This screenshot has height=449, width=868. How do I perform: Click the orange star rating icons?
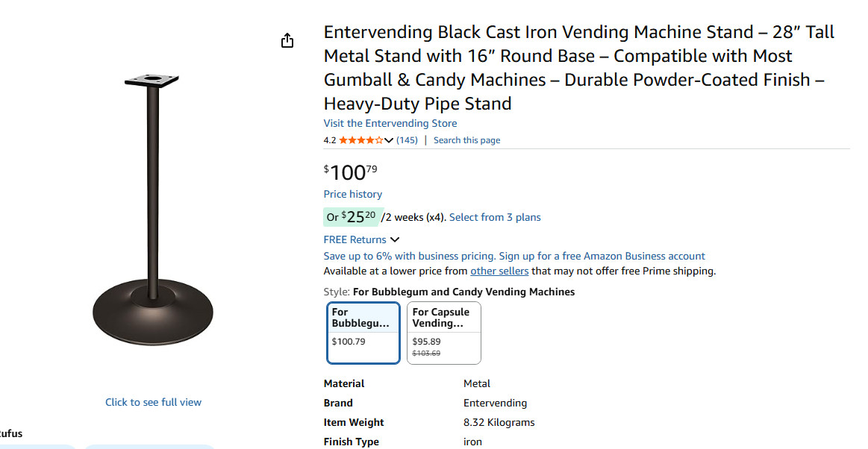(360, 140)
